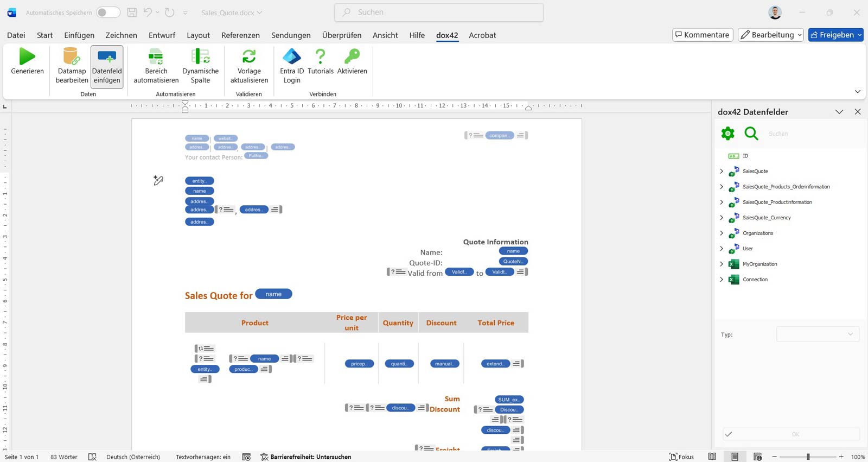Screen dimensions: 868x462
Task: Click the zoom out minus button
Action: coord(775,457)
